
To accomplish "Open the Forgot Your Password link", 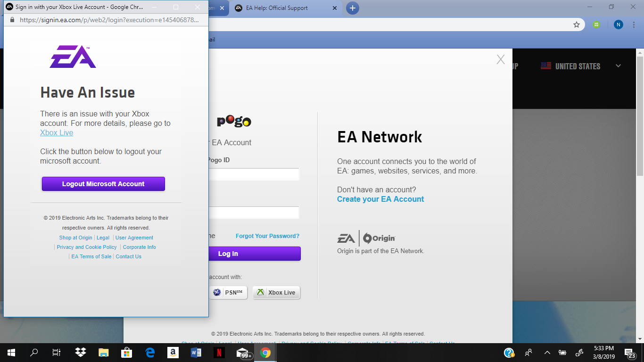I will click(267, 236).
